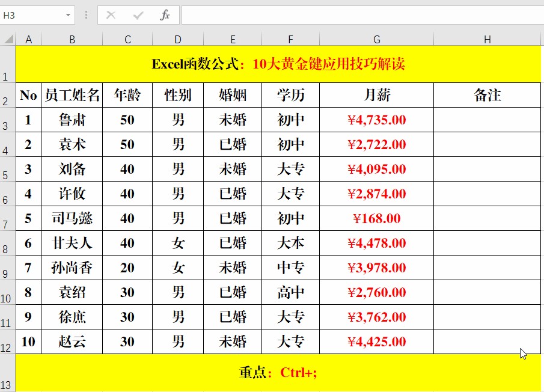Click the salary cell ¥2,760.00
The image size is (544, 392).
tap(376, 292)
